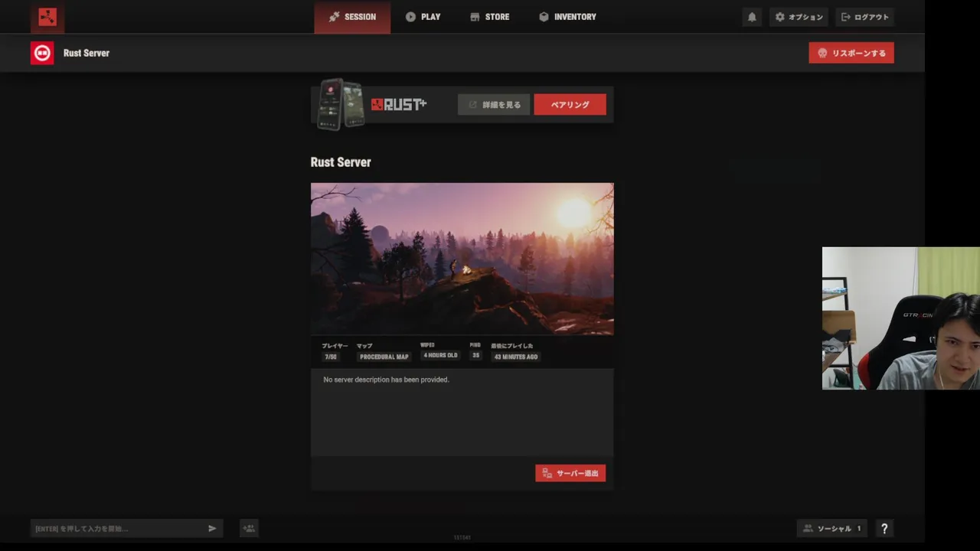Click the Rust logo icon at top left
980x551 pixels.
click(x=47, y=17)
